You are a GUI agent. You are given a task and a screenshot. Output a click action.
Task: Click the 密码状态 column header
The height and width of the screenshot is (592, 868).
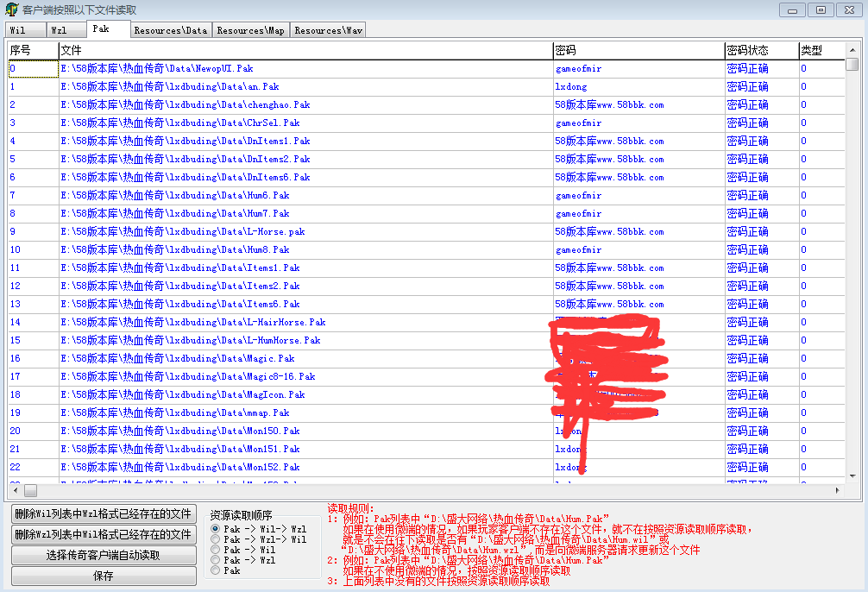click(747, 50)
